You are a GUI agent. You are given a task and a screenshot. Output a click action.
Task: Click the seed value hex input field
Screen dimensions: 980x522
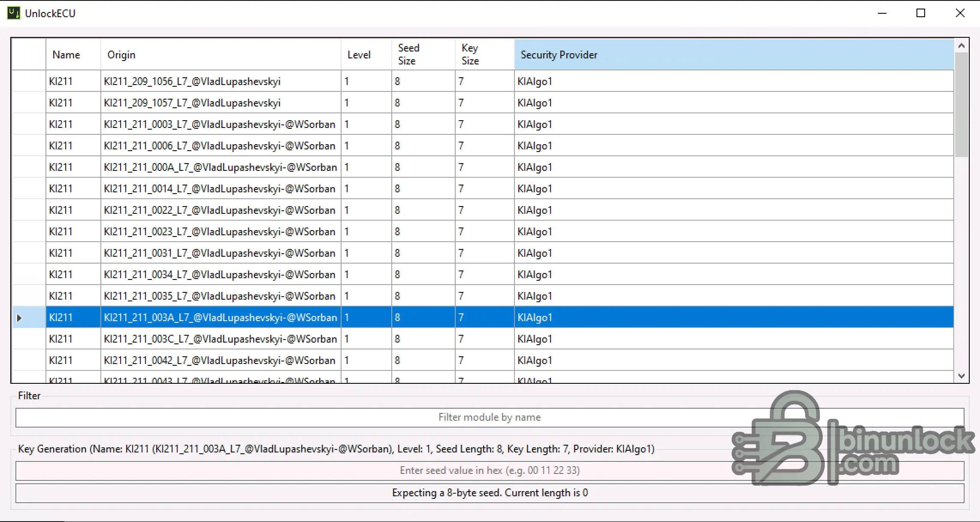click(490, 470)
